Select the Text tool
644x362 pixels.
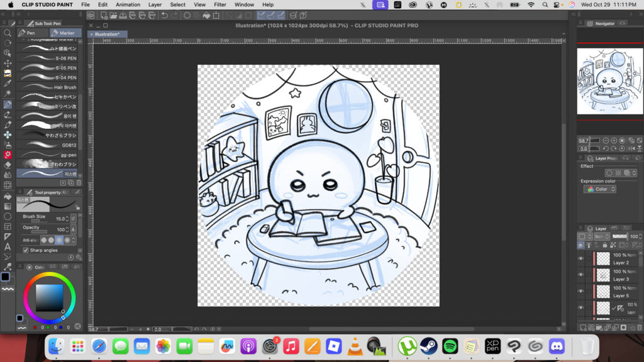click(8, 247)
